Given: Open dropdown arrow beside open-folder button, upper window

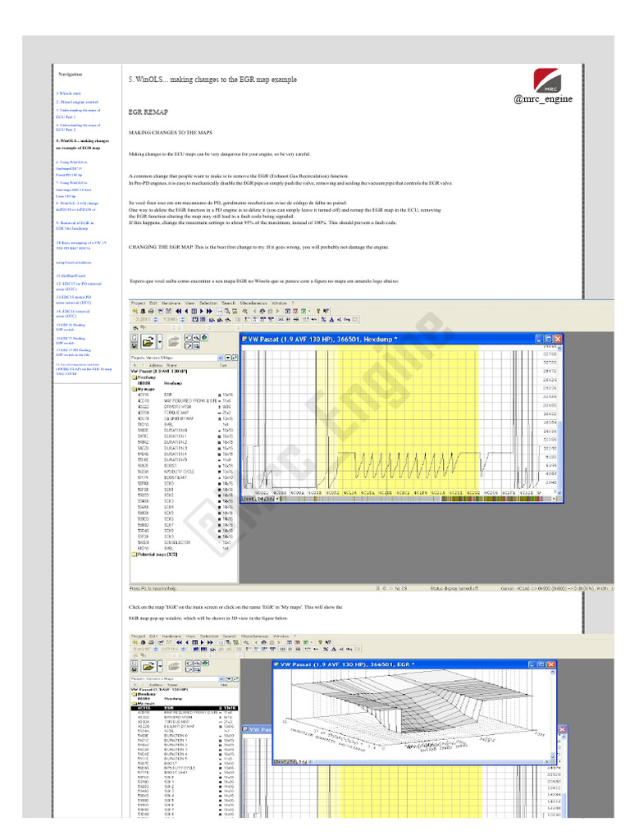Looking at the screenshot, I should tap(160, 341).
